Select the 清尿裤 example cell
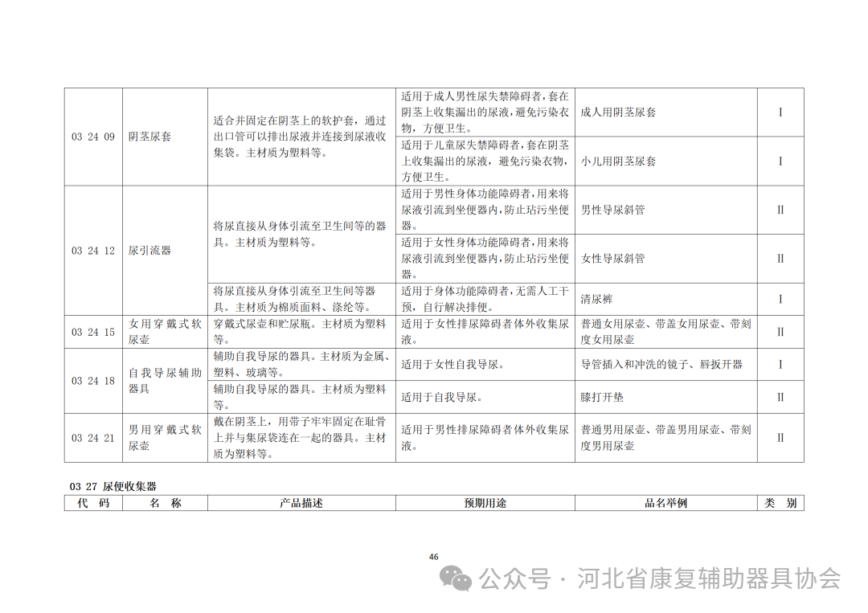Viewport: 868px width, 613px height. point(596,298)
